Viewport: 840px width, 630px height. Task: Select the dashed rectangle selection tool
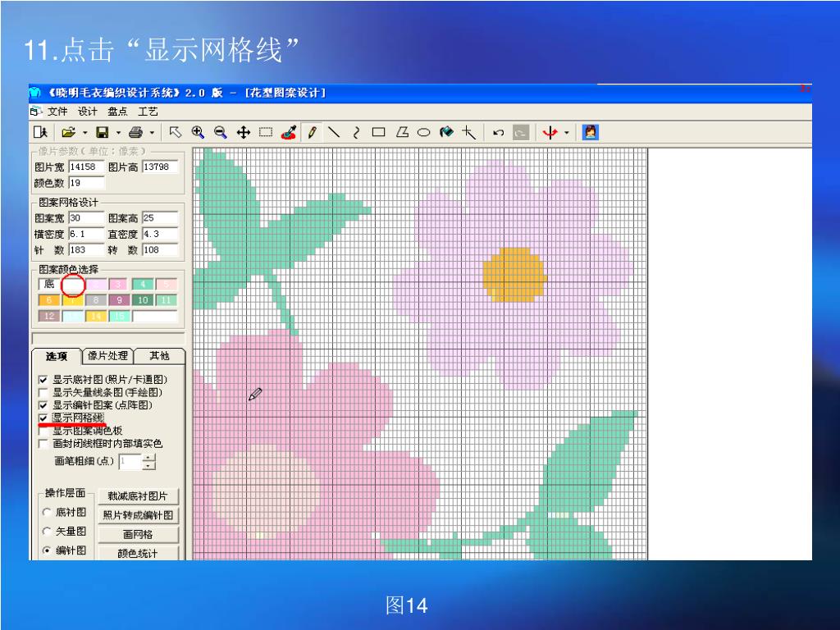(x=266, y=132)
